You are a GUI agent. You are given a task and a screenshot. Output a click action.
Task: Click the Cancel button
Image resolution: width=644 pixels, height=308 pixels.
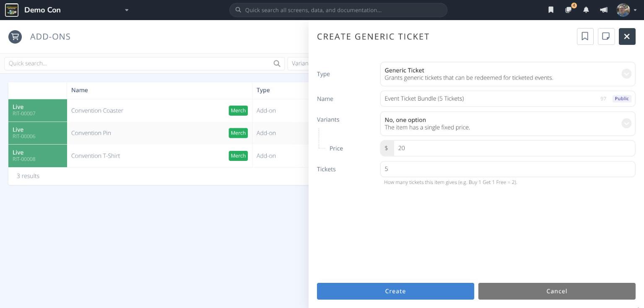pyautogui.click(x=557, y=291)
